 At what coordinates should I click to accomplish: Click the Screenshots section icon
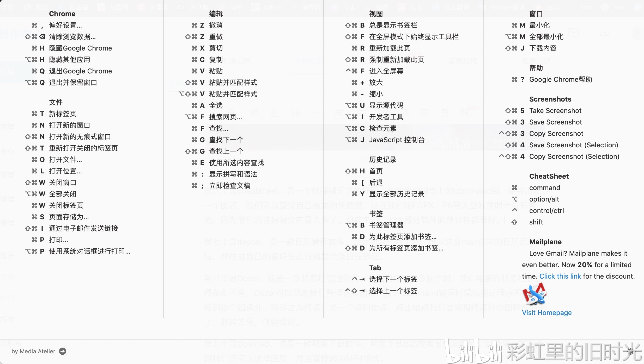click(550, 99)
